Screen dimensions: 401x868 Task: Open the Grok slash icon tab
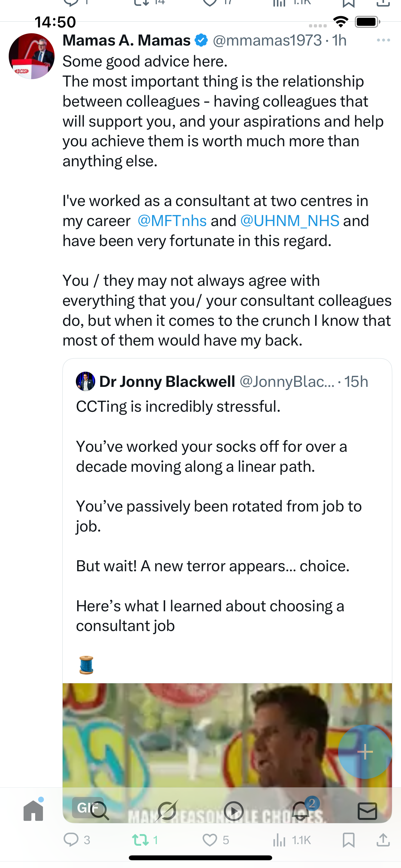click(x=167, y=811)
